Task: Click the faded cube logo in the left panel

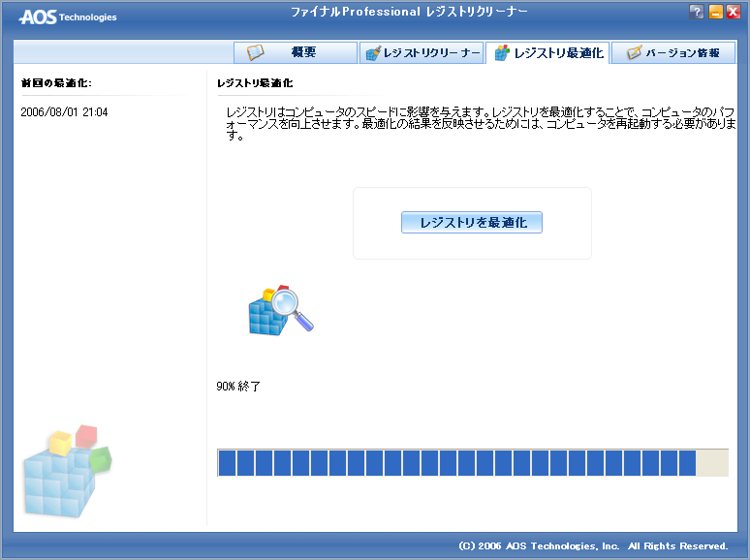Action: (x=68, y=471)
